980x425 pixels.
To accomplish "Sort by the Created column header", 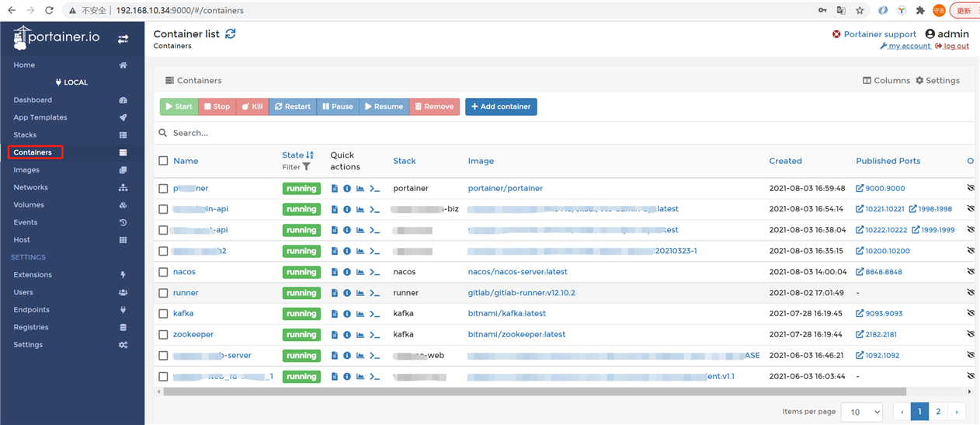I will tap(785, 161).
